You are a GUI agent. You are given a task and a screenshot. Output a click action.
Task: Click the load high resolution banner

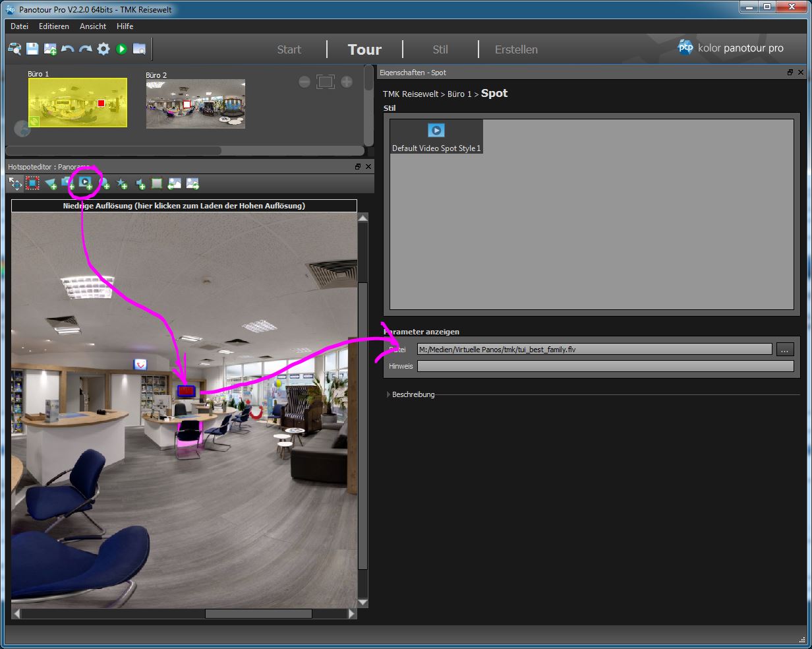(184, 206)
